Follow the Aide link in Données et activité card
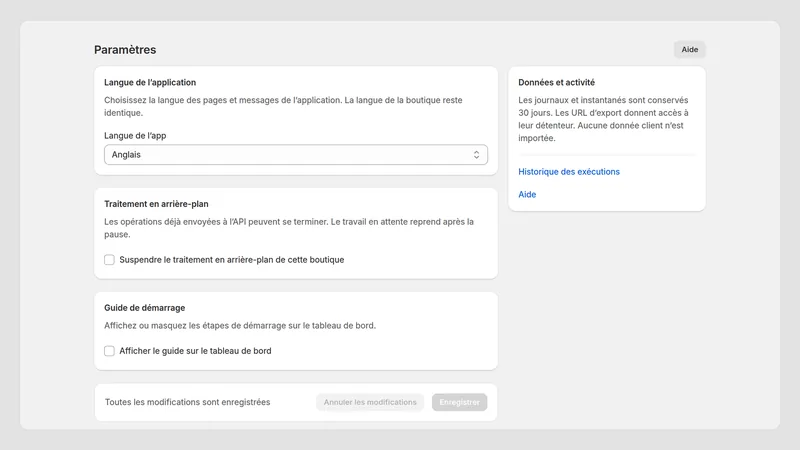 click(527, 194)
